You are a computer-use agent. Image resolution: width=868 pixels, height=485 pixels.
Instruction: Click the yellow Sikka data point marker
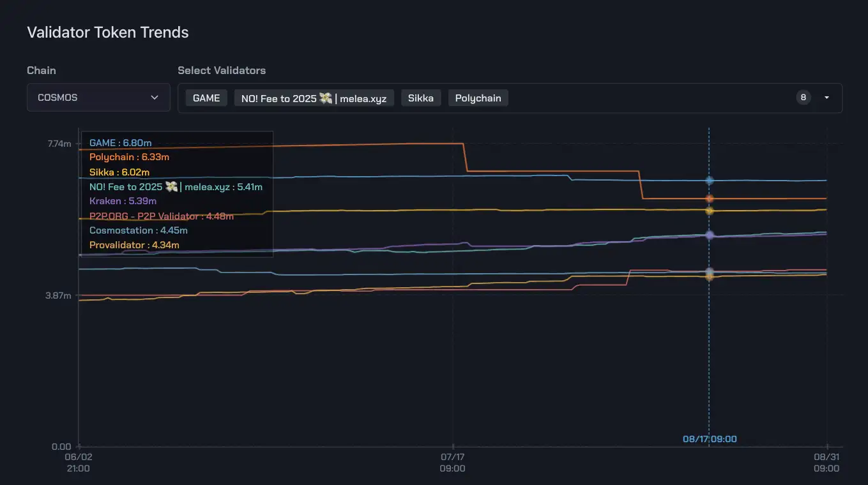(709, 211)
